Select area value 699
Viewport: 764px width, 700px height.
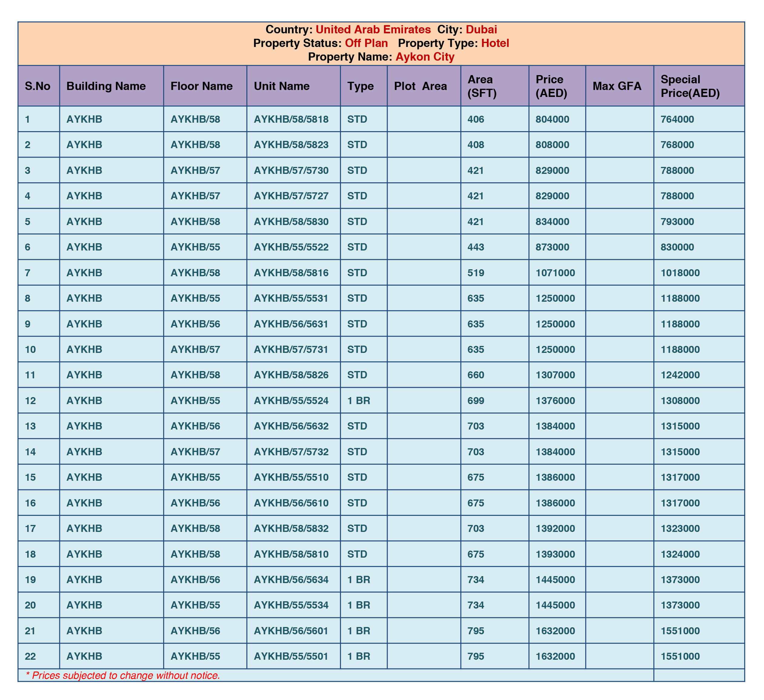coord(495,401)
